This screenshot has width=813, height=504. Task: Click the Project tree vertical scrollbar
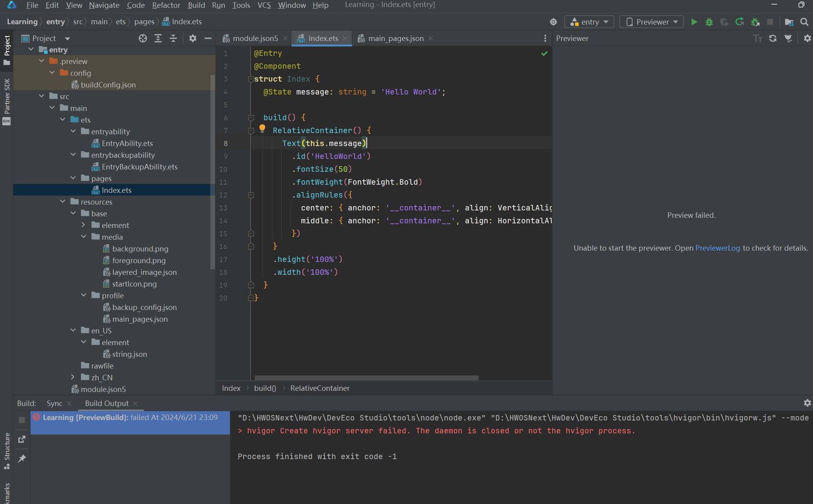(x=213, y=172)
